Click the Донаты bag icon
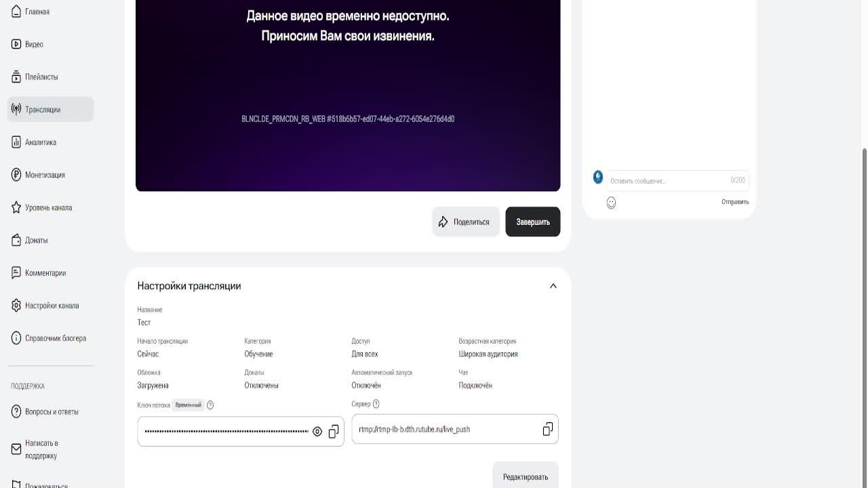 coord(16,240)
